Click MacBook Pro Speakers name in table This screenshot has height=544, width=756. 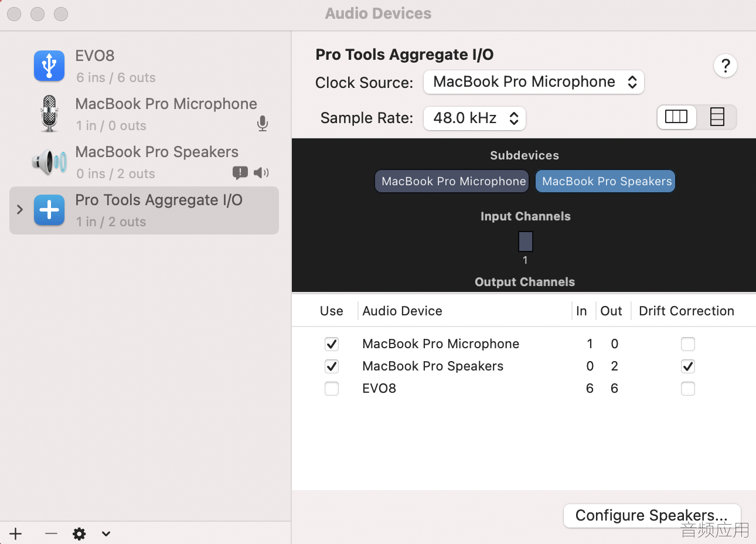(433, 366)
